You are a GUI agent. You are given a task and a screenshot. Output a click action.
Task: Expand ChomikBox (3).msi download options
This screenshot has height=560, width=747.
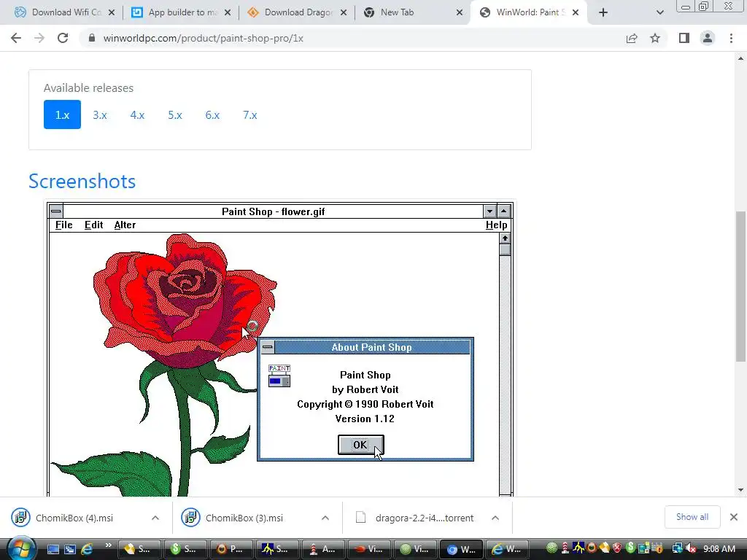[325, 518]
